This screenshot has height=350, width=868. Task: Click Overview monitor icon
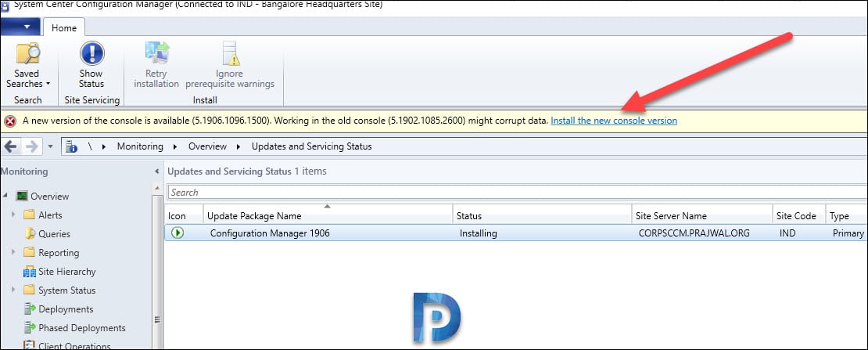(22, 196)
